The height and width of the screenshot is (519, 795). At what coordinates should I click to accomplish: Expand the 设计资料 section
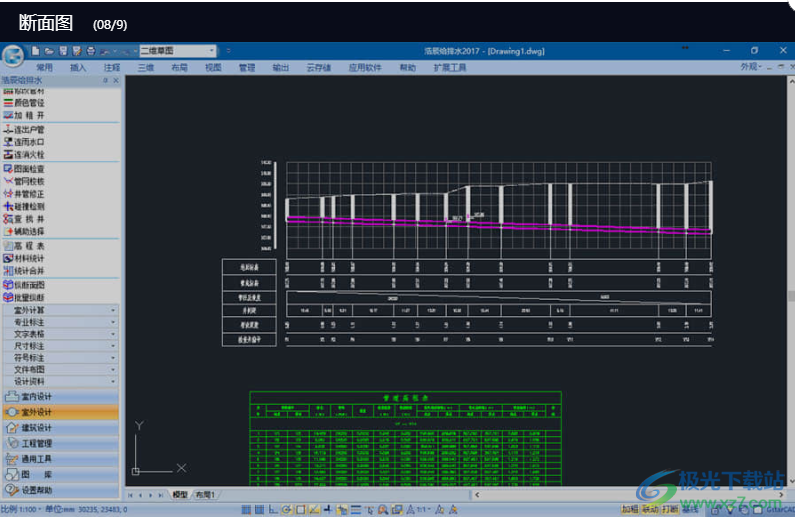pos(60,382)
